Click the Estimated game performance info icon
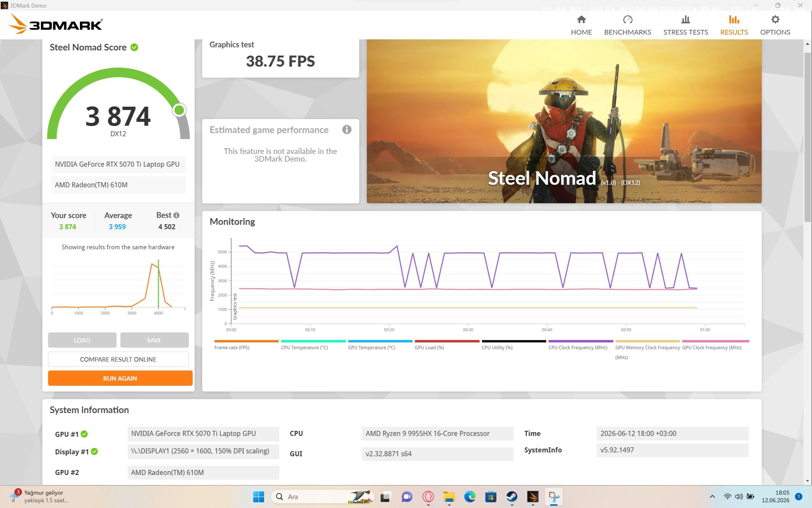 (347, 130)
